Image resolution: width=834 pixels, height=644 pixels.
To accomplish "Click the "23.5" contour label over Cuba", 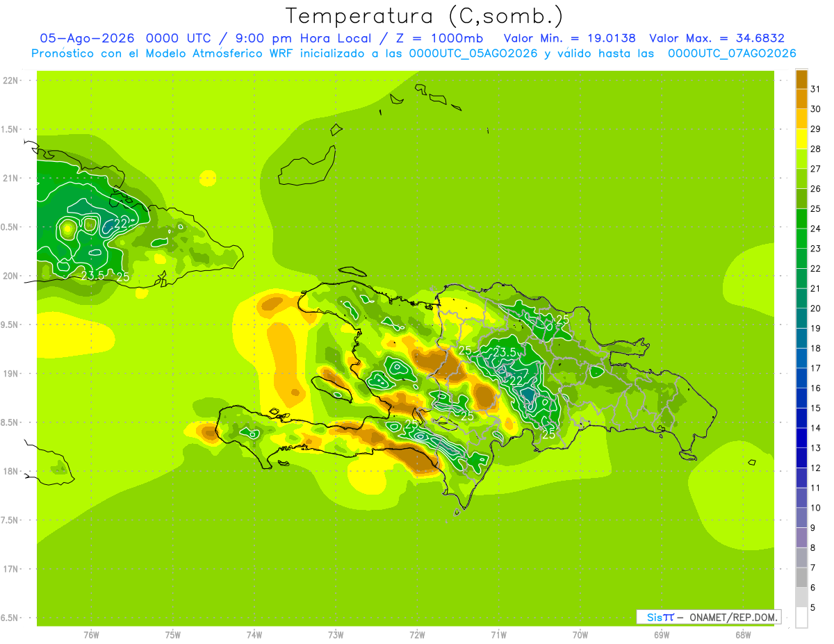I will click(93, 276).
